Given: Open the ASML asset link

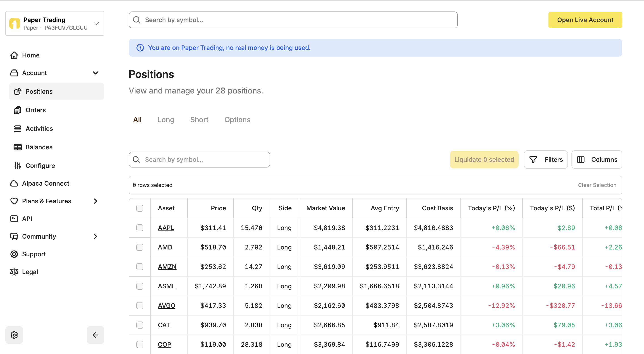Looking at the screenshot, I should point(167,286).
